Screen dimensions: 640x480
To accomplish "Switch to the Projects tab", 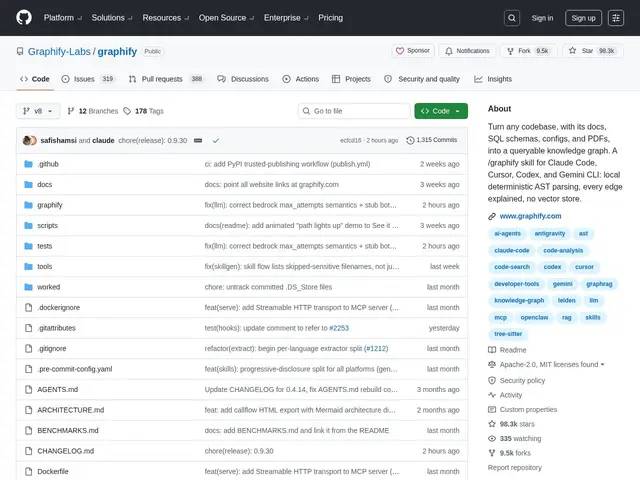I will tap(351, 79).
